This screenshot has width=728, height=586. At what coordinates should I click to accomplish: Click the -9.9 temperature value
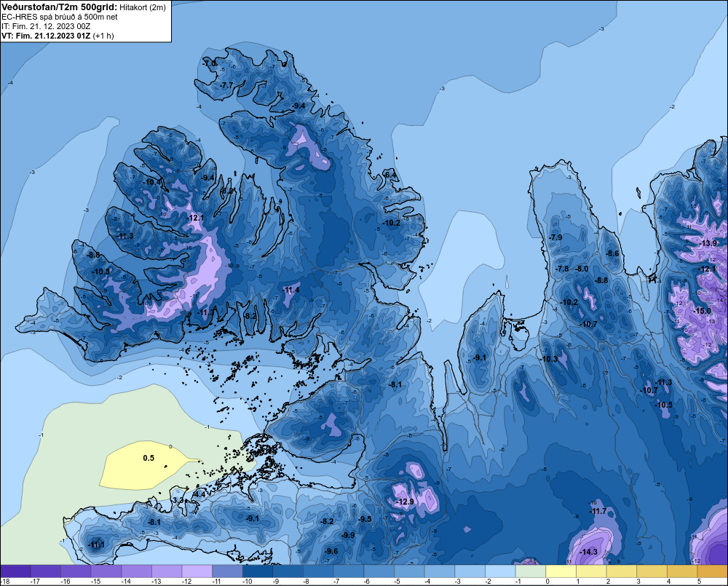(348, 535)
